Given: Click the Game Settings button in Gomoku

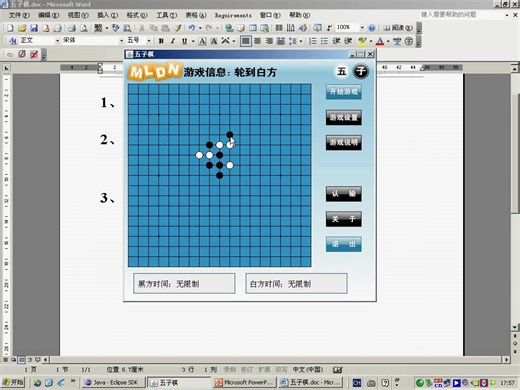Looking at the screenshot, I should tap(344, 117).
